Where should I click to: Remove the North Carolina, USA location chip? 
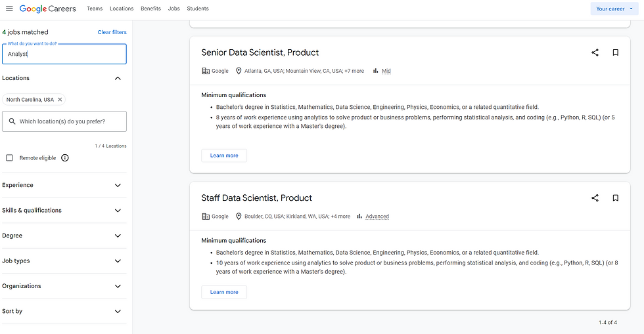[60, 100]
